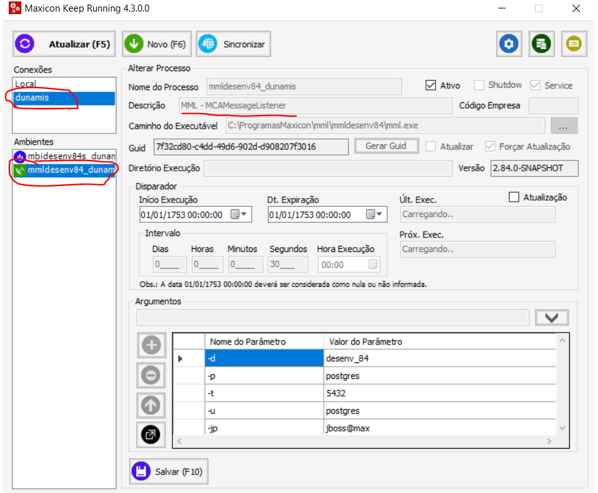Select the -jp parameter cell
Screen dimensions: 598x493
tap(264, 428)
